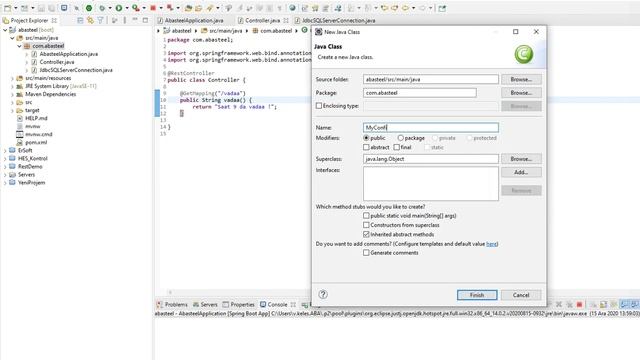Click the 'here' templates link
This screenshot has height=360, width=640.
tap(491, 244)
